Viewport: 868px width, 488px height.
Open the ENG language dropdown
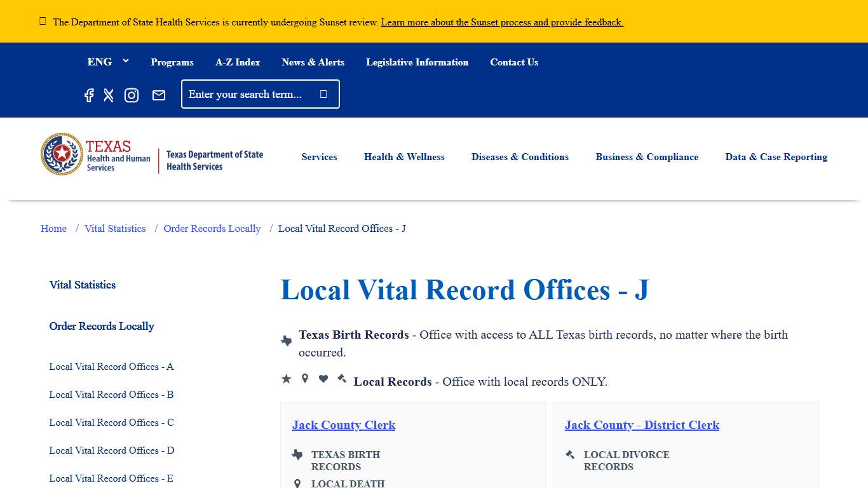click(108, 62)
